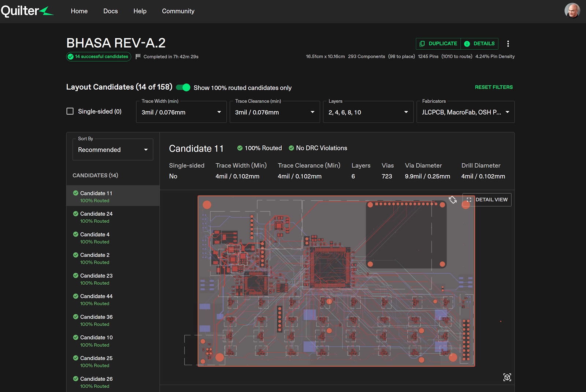Open the user profile avatar
Screen dimensions: 586x392
pyautogui.click(x=572, y=11)
